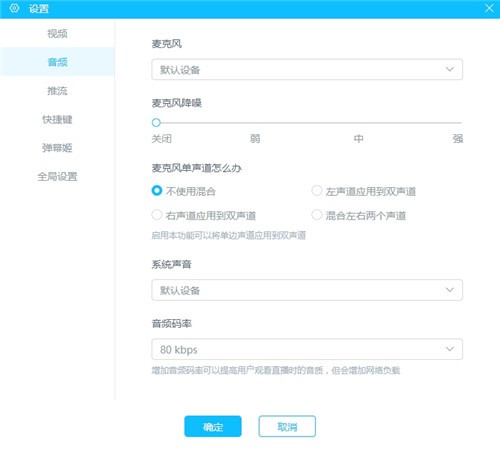Confirm settings with 确定 button
Screen dimensions: 500x454
[x=213, y=426]
